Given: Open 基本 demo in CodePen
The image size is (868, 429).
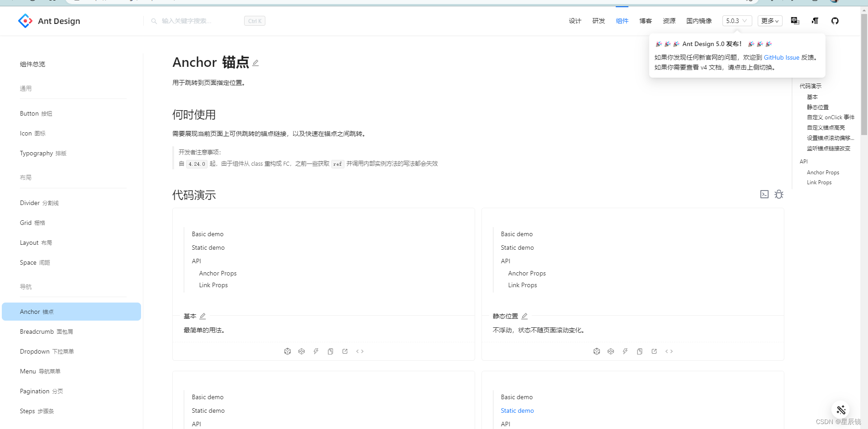Looking at the screenshot, I should [302, 351].
